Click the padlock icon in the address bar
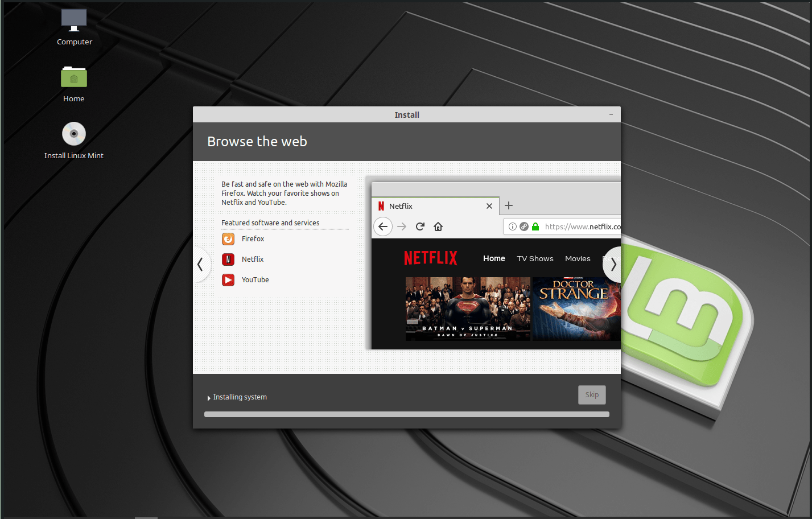This screenshot has height=519, width=812. 535,226
